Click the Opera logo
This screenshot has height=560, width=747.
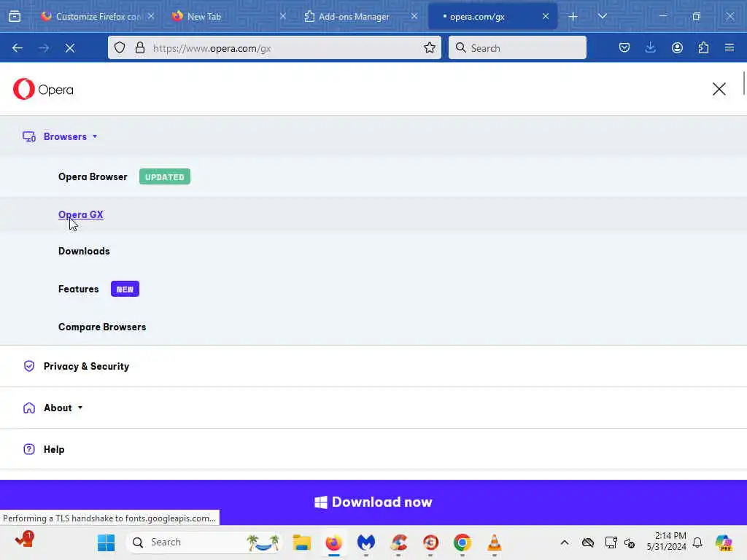tap(43, 89)
